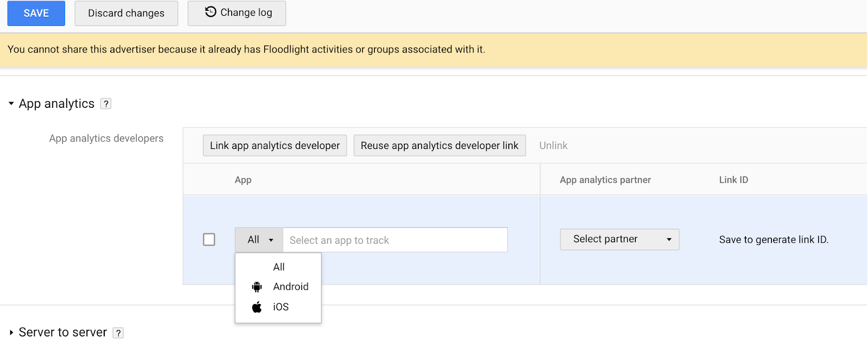Choose Android from the platform menu
Image resolution: width=868 pixels, height=344 pixels.
pyautogui.click(x=291, y=287)
